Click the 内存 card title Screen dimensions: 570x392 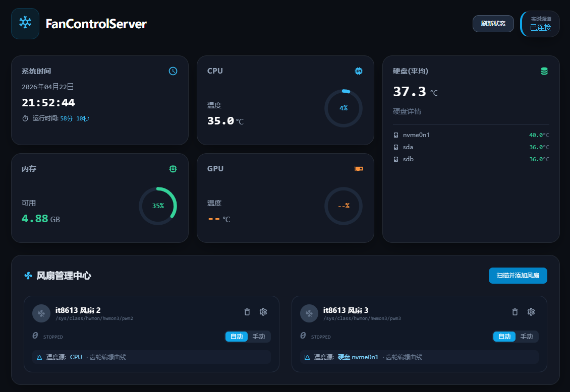(x=29, y=169)
